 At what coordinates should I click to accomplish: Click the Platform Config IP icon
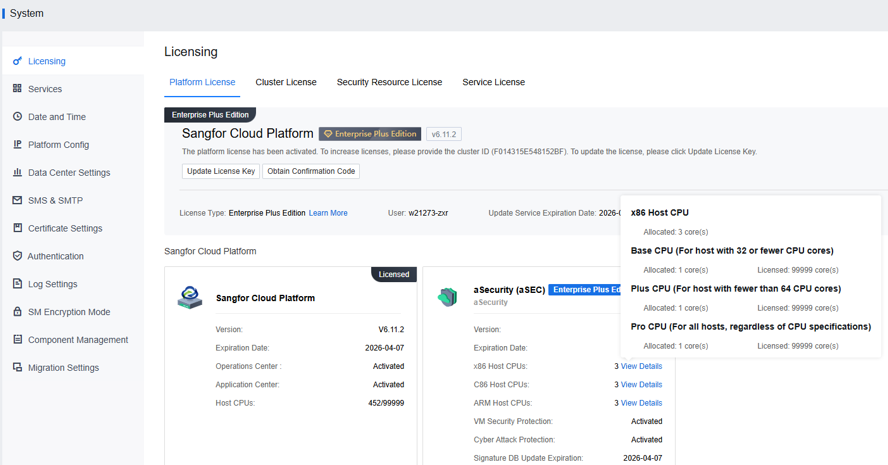pos(18,144)
